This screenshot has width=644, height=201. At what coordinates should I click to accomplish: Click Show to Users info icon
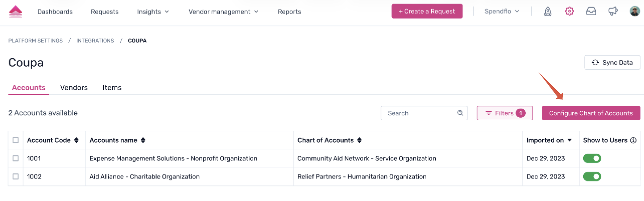coord(633,140)
